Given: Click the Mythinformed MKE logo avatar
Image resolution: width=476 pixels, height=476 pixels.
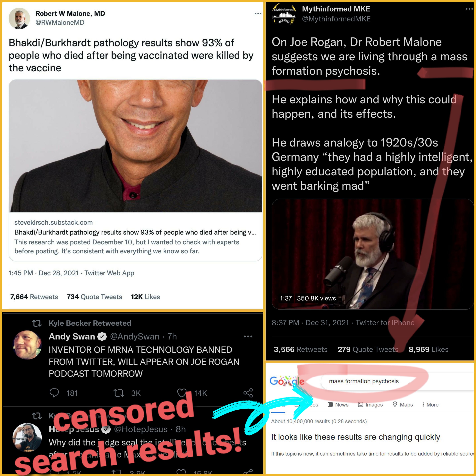Looking at the screenshot, I should 284,14.
